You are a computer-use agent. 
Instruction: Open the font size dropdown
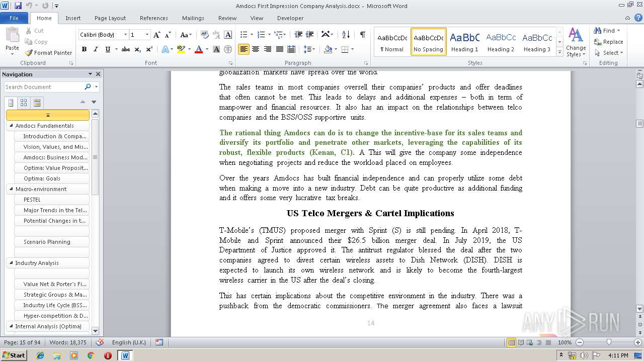[x=147, y=35]
